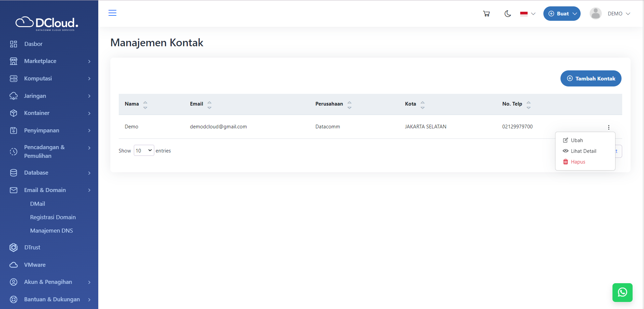Image resolution: width=644 pixels, height=309 pixels.
Task: Open DTrust from the sidebar
Action: (32, 247)
